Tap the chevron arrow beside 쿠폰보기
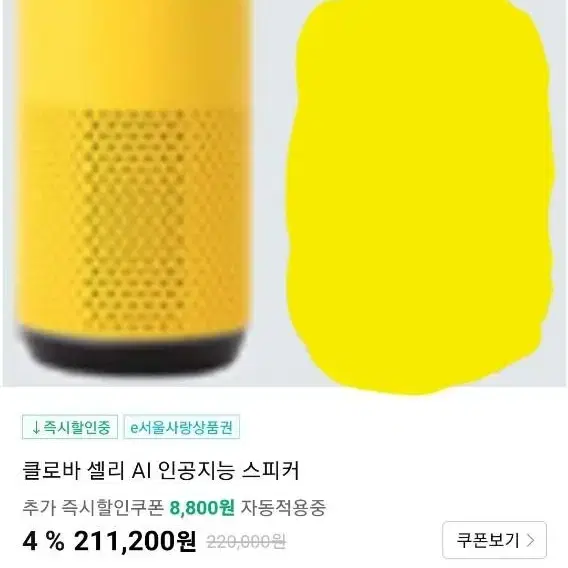This screenshot has width=568, height=568. coord(530,540)
